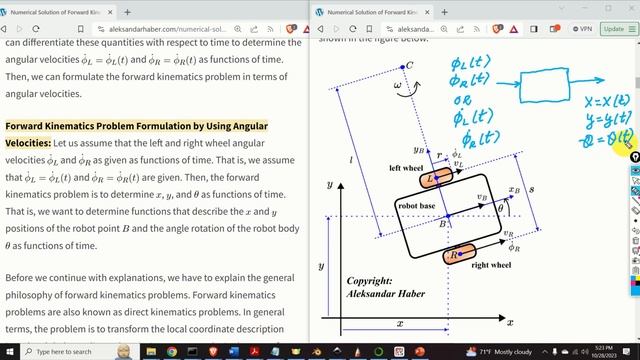This screenshot has width=640, height=360.
Task: Open a new tab in the left window
Action: [x=127, y=12]
